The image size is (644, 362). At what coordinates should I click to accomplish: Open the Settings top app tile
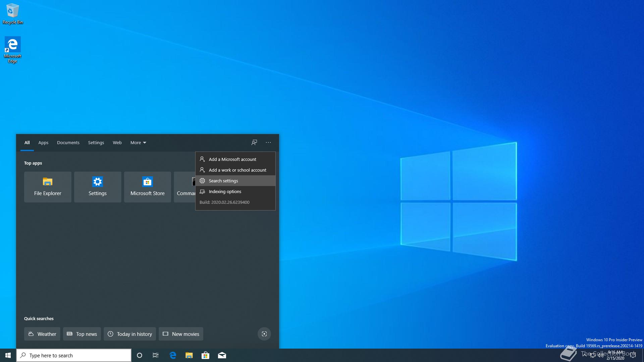click(x=98, y=187)
